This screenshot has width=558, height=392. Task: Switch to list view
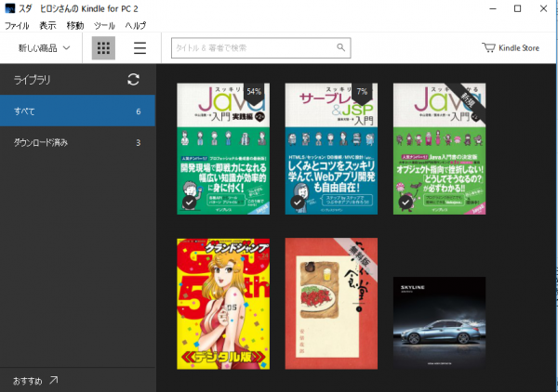(139, 48)
